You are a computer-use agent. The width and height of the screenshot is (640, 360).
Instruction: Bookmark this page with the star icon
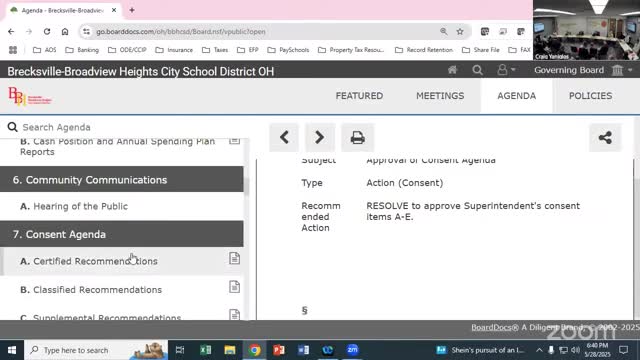tap(460, 31)
